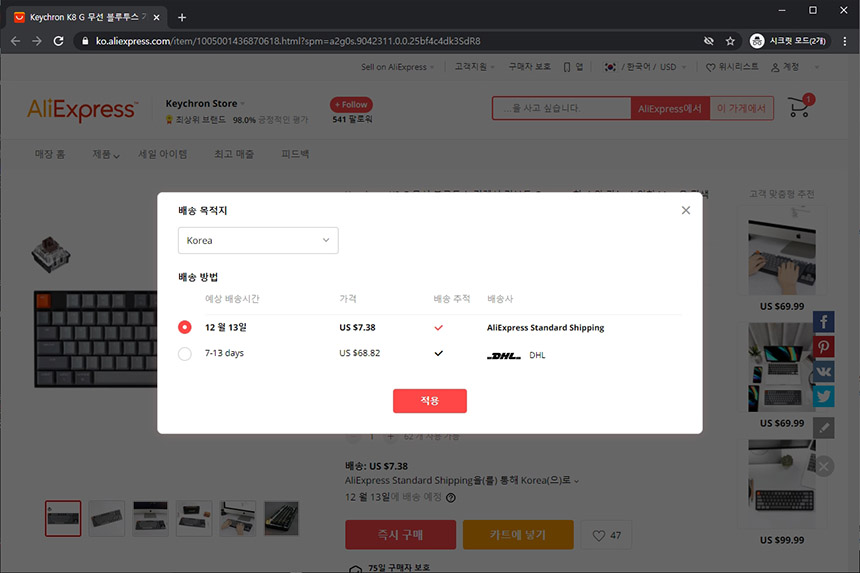
Task: Close the floating sidebar with X circle
Action: tap(823, 467)
